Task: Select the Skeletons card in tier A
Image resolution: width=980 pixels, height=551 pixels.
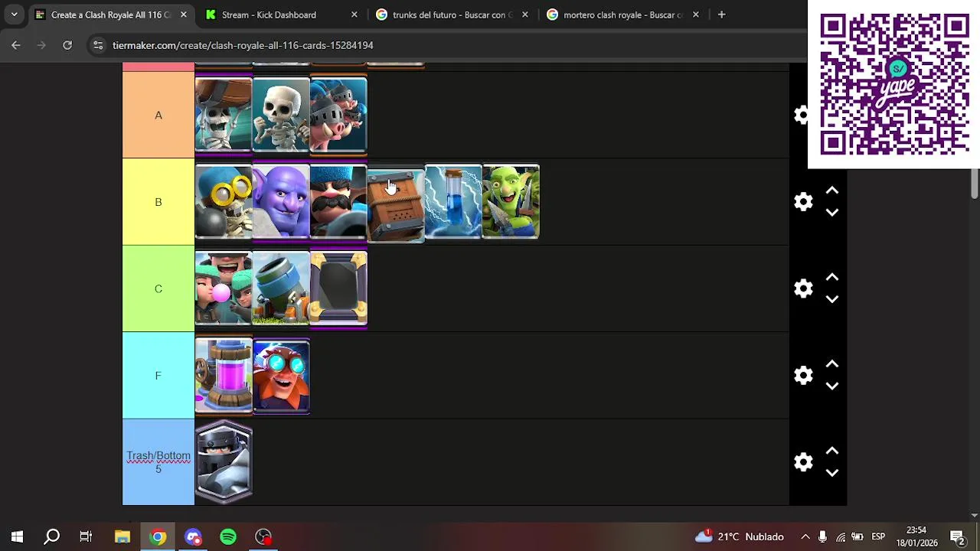Action: [281, 115]
